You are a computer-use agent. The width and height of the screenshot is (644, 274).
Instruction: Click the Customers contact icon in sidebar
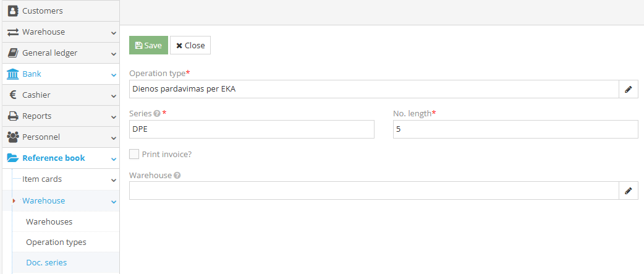click(x=12, y=11)
